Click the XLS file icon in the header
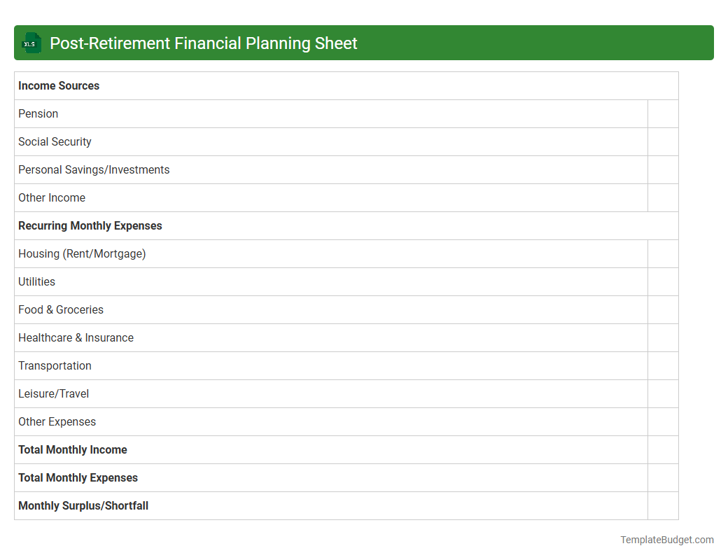Viewport: 728px width, 560px height. pyautogui.click(x=31, y=43)
